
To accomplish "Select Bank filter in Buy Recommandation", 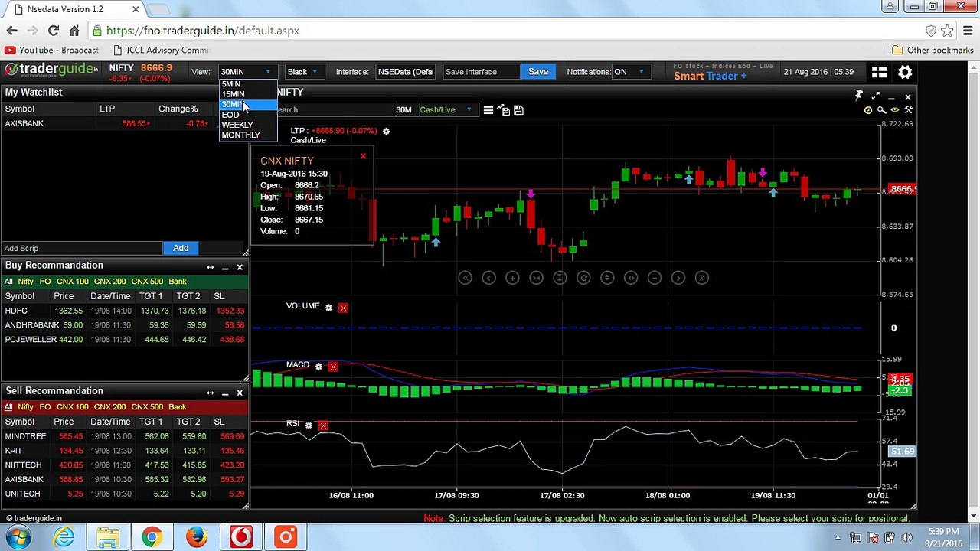I will [178, 282].
